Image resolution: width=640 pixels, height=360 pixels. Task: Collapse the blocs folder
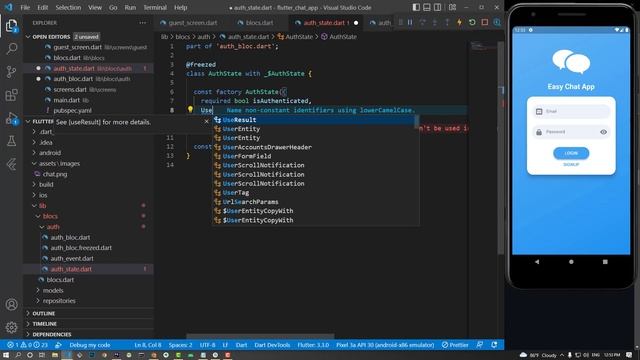tap(50, 216)
